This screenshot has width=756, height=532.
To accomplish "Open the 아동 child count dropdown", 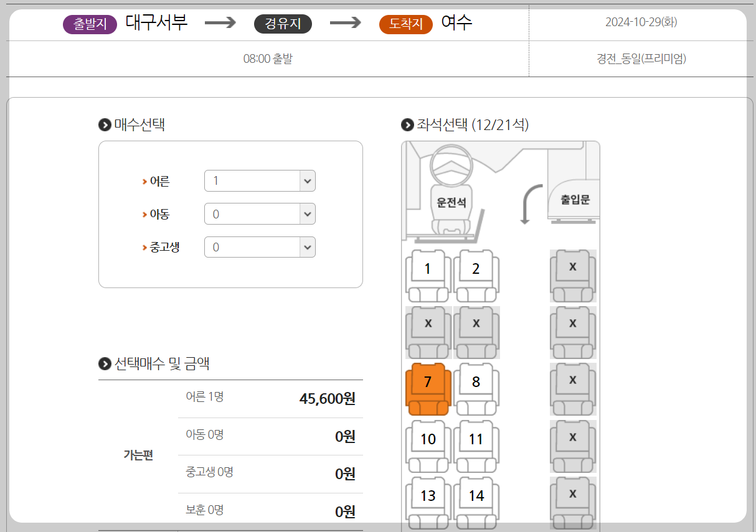I will (260, 213).
